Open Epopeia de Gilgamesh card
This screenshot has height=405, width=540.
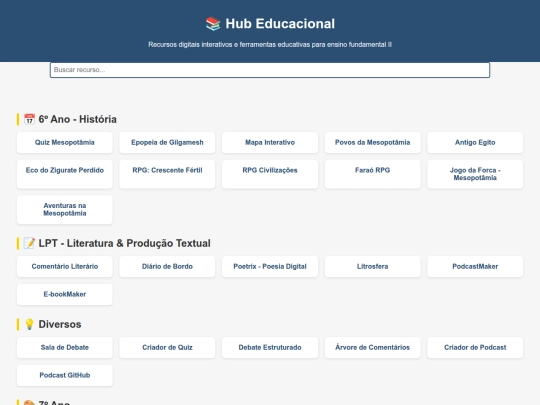[167, 143]
